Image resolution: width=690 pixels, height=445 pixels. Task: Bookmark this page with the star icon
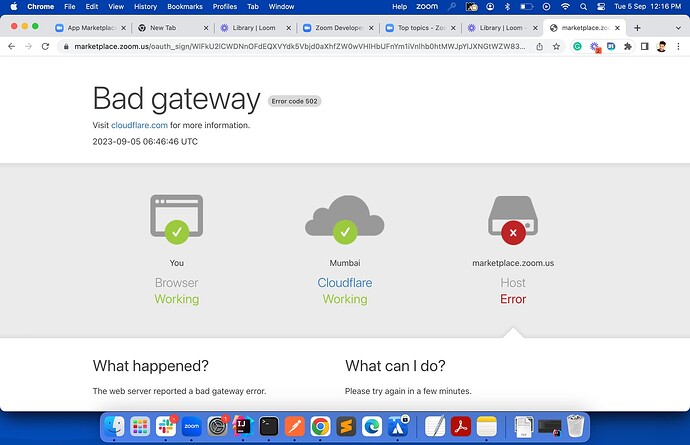coord(556,46)
